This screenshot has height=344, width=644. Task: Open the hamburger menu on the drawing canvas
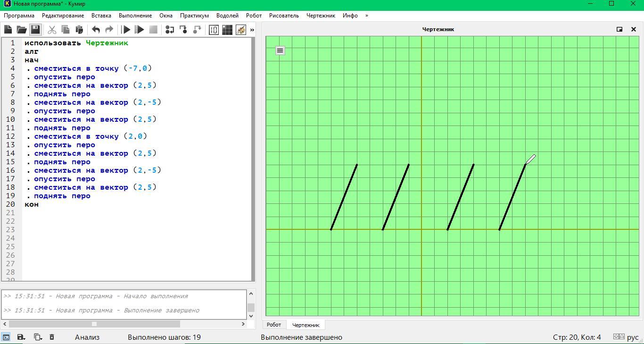(x=280, y=50)
